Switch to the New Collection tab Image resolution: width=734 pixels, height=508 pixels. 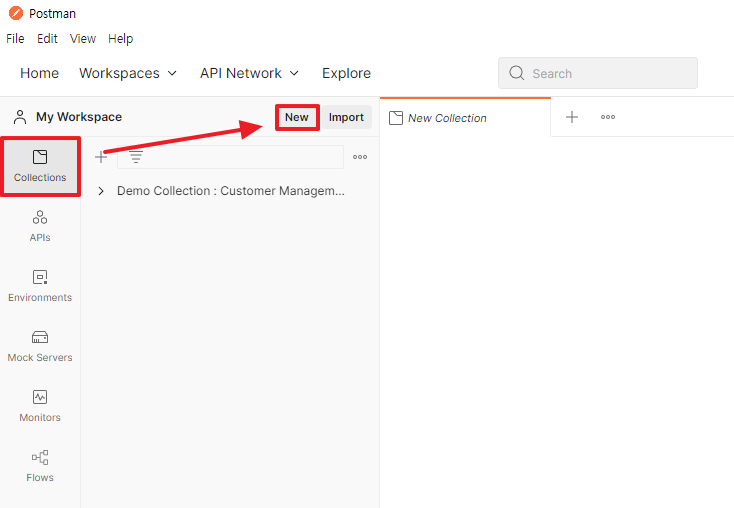(465, 118)
